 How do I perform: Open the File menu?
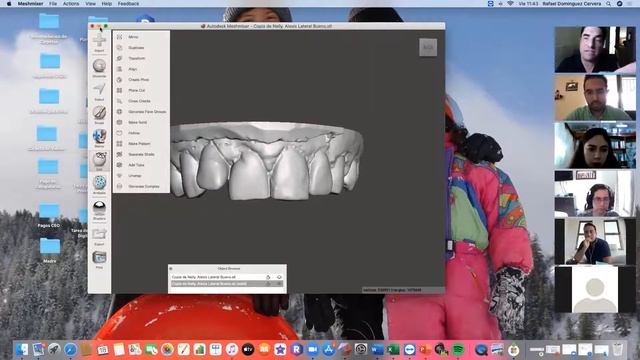click(x=53, y=4)
